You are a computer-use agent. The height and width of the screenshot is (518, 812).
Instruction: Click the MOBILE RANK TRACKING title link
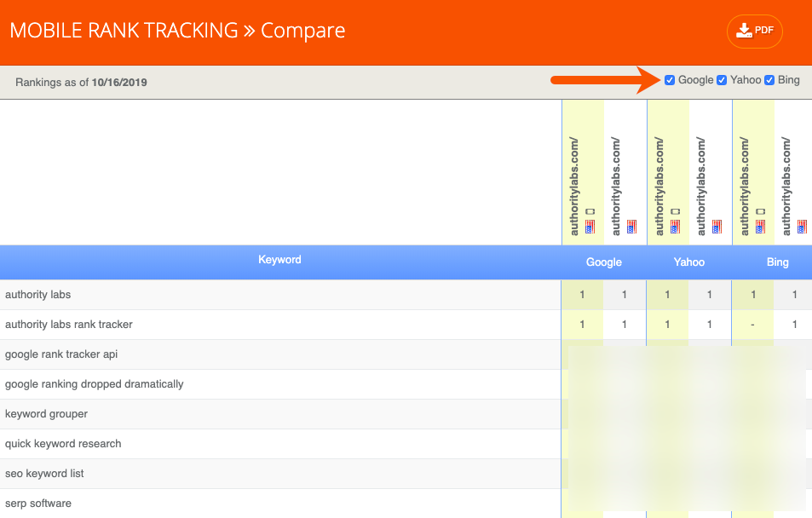pos(124,31)
